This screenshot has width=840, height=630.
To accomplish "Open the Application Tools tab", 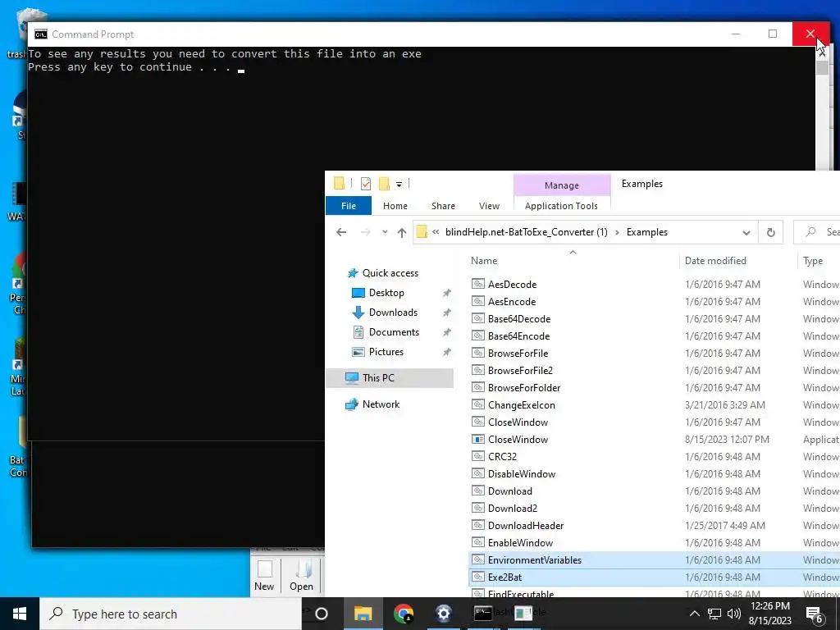I will (561, 206).
